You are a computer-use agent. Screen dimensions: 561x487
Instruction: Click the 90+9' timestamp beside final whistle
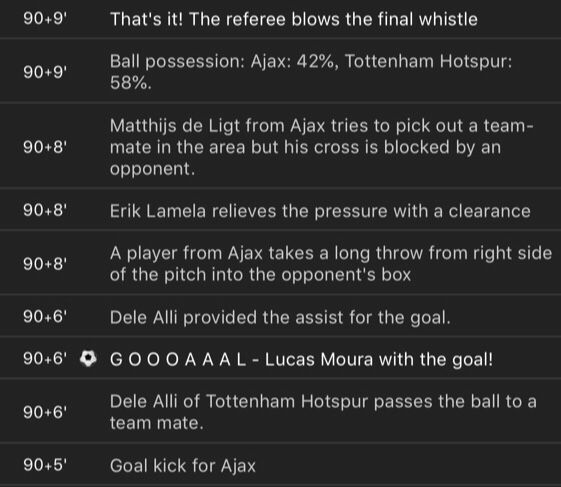point(45,18)
